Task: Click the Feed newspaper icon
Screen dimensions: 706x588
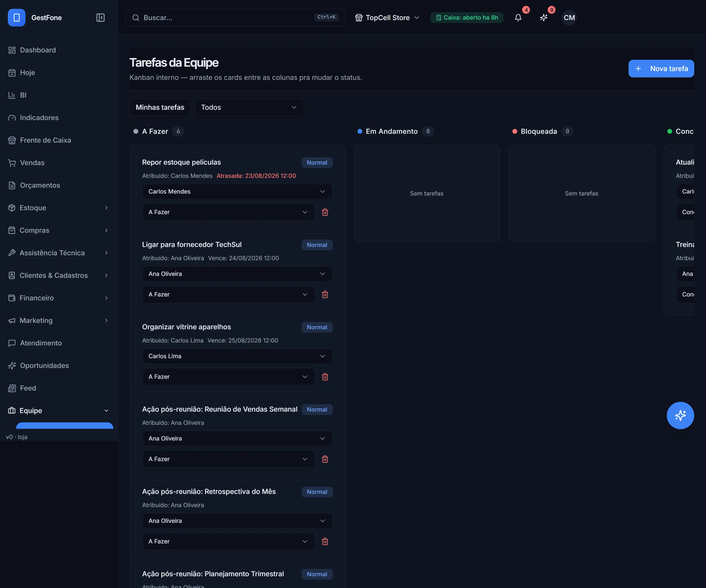Action: point(12,388)
